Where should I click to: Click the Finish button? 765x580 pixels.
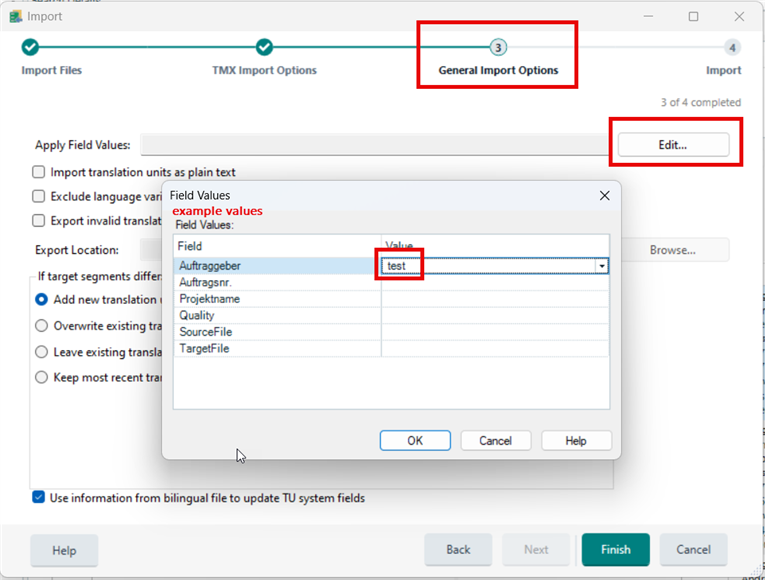(x=616, y=550)
